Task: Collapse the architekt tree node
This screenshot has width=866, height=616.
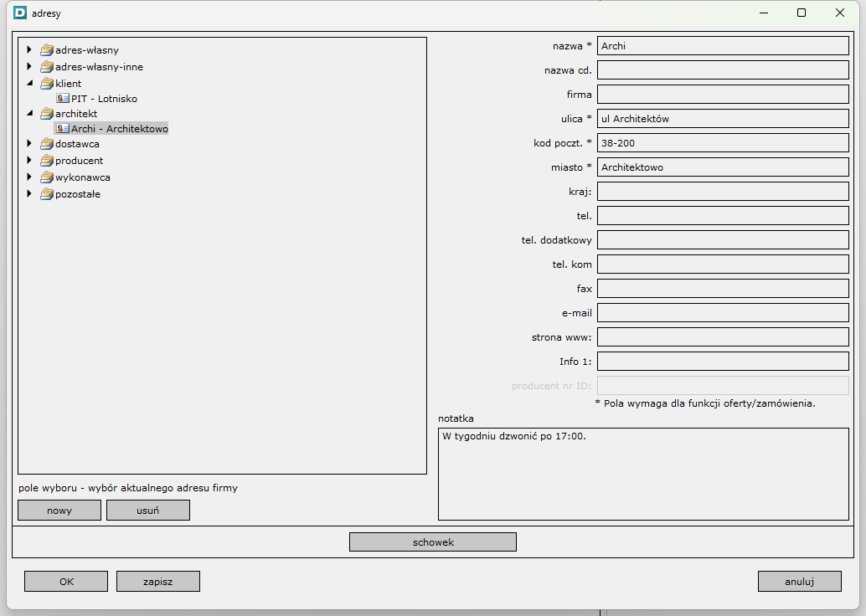Action: [29, 114]
